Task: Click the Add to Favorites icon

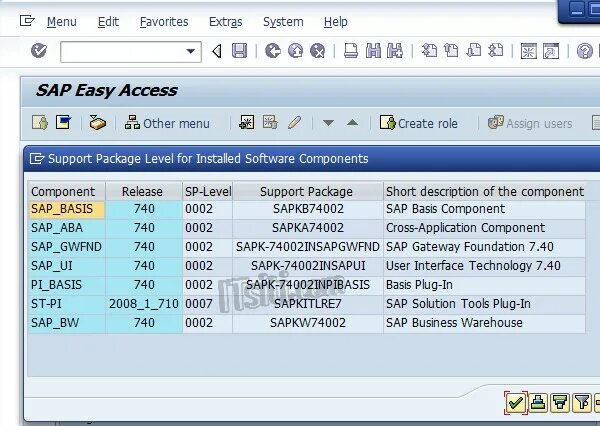Action: click(x=246, y=123)
